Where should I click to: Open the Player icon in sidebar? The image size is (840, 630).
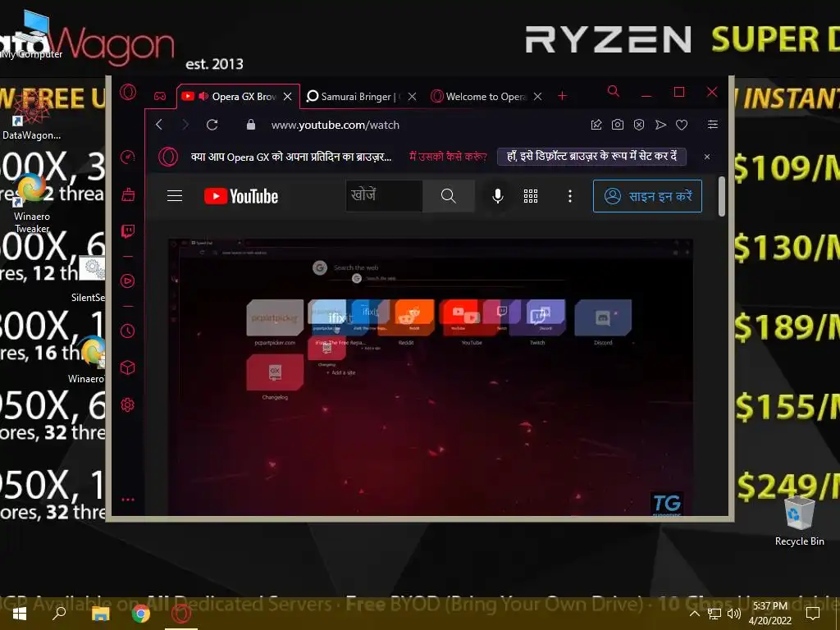tap(127, 281)
